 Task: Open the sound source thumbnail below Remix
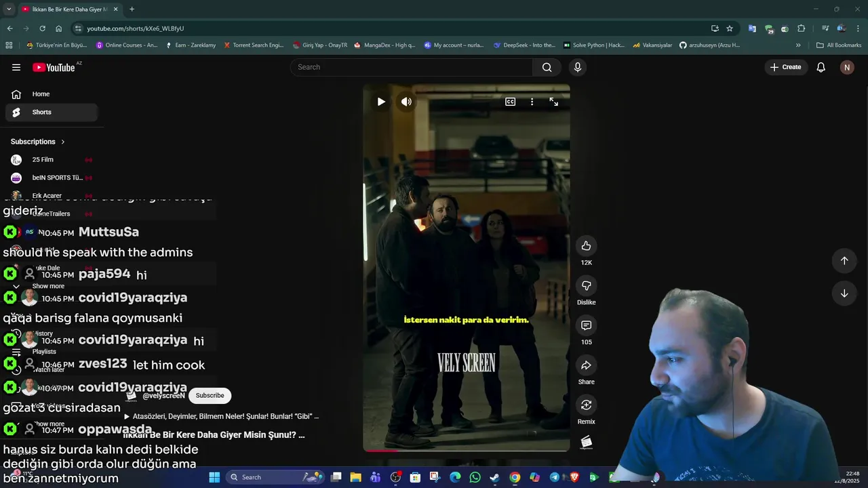tap(586, 443)
